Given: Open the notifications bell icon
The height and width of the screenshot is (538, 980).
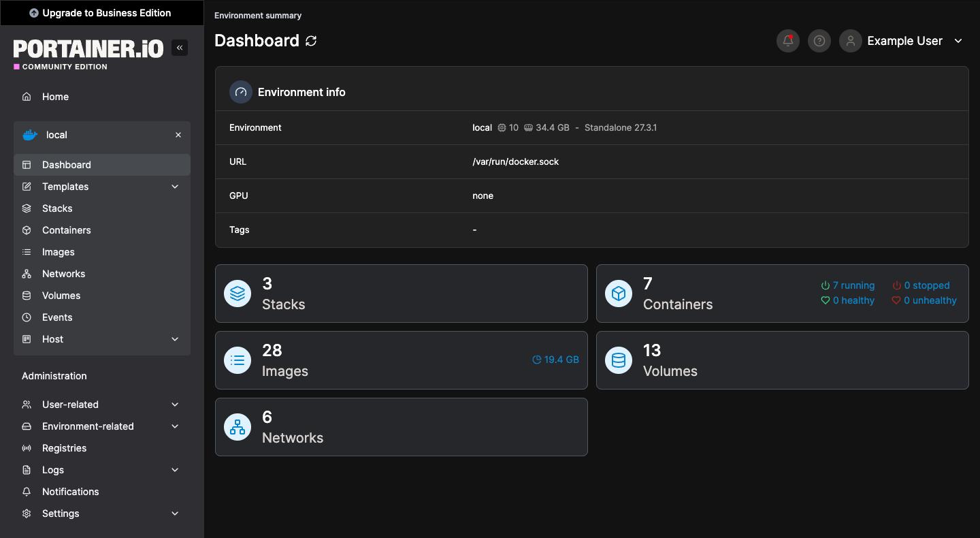Looking at the screenshot, I should [x=787, y=41].
